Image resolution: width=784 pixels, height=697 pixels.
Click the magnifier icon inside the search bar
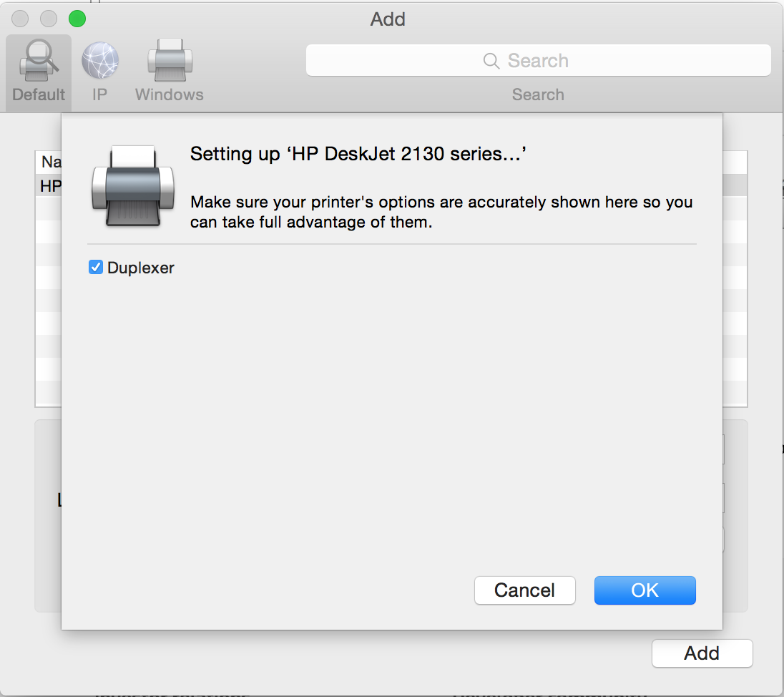click(x=491, y=61)
